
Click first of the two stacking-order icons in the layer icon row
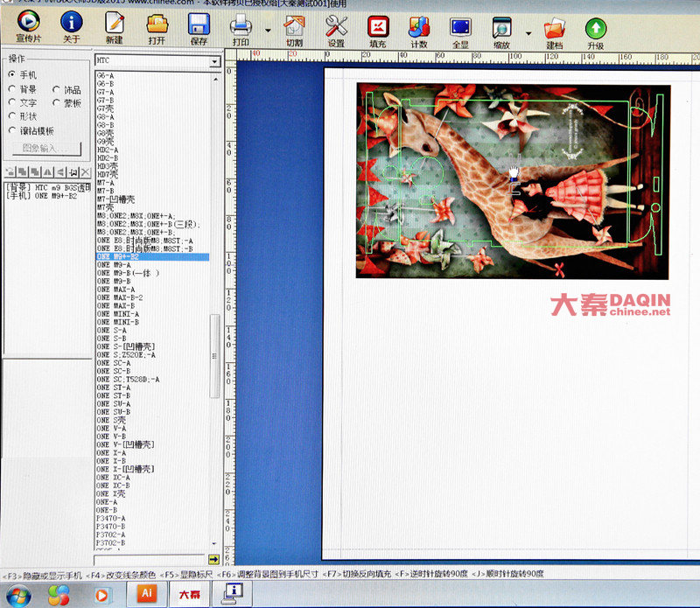click(23, 171)
